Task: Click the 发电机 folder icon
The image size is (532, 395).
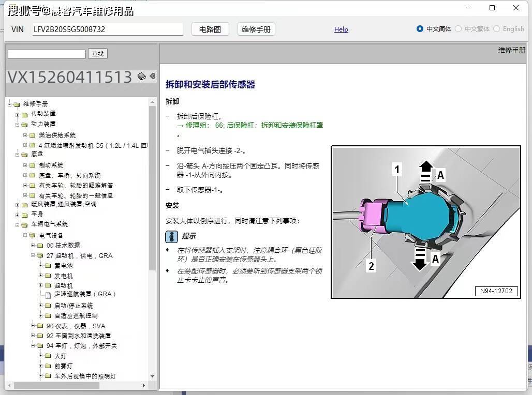Action: click(48, 275)
